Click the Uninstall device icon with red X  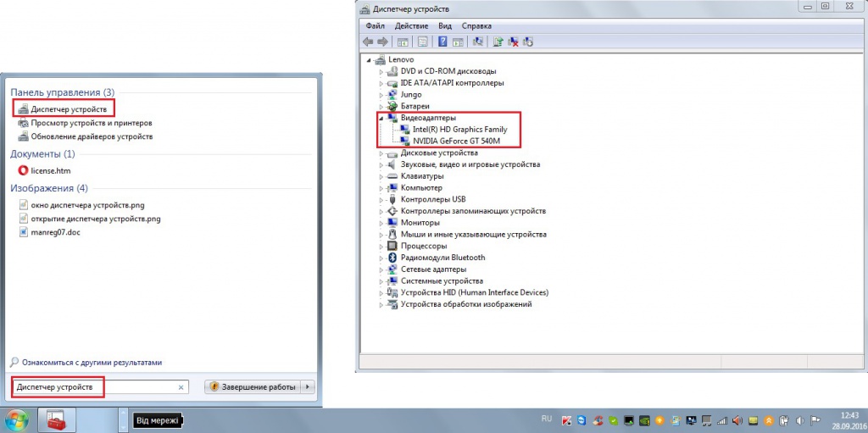pos(513,42)
